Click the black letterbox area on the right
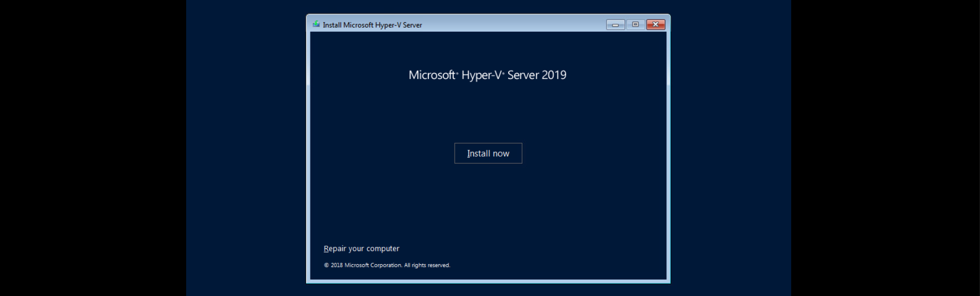Viewport: 980px width, 296px height. click(886, 148)
